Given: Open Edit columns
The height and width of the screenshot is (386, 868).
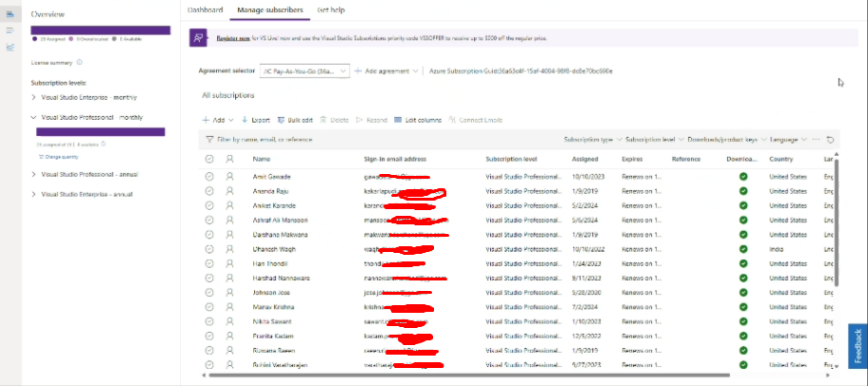Looking at the screenshot, I should 418,120.
